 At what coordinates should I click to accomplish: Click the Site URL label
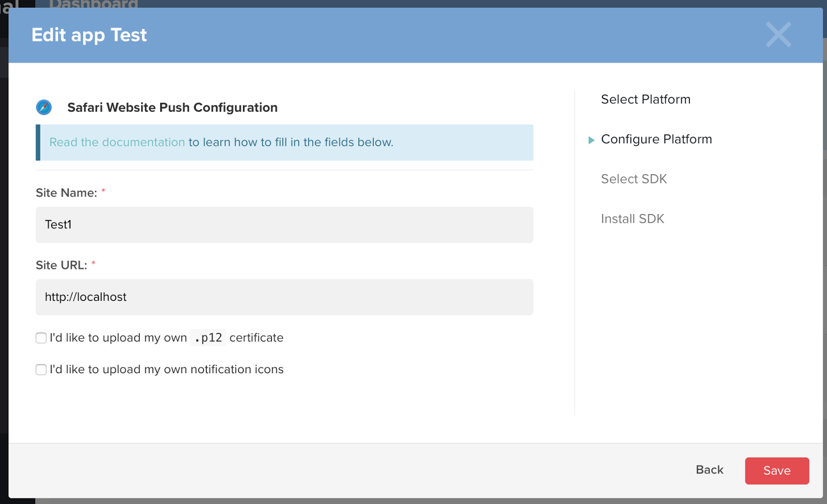(x=61, y=265)
